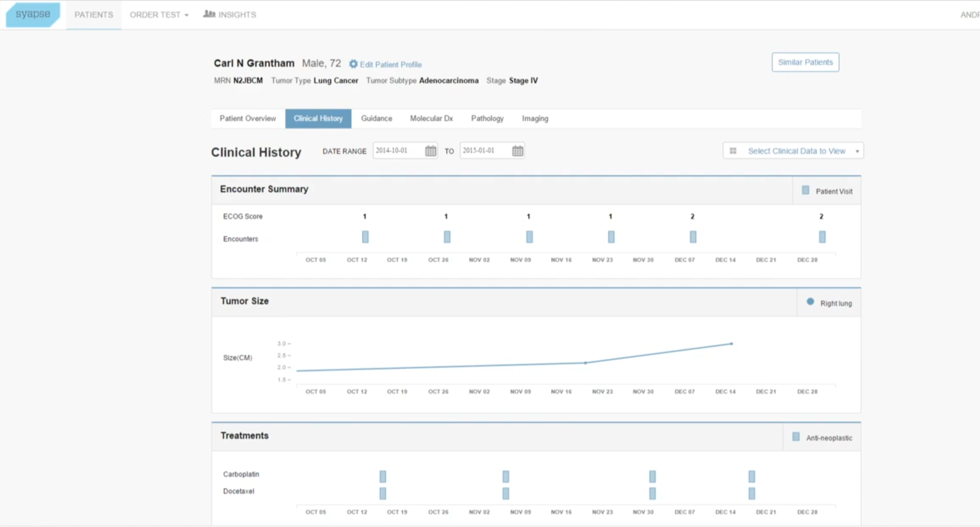This screenshot has width=980, height=527.
Task: Expand the Order Test dropdown menu
Action: pos(159,15)
